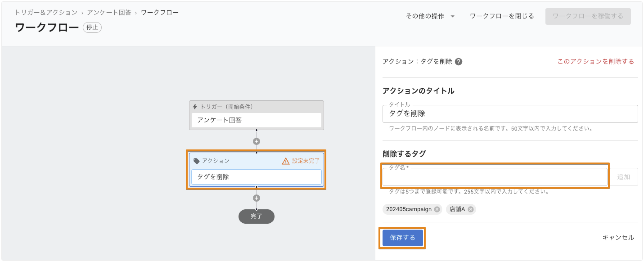644x262 pixels.
Task: Click このアクションを削除する link
Action: [x=595, y=61]
